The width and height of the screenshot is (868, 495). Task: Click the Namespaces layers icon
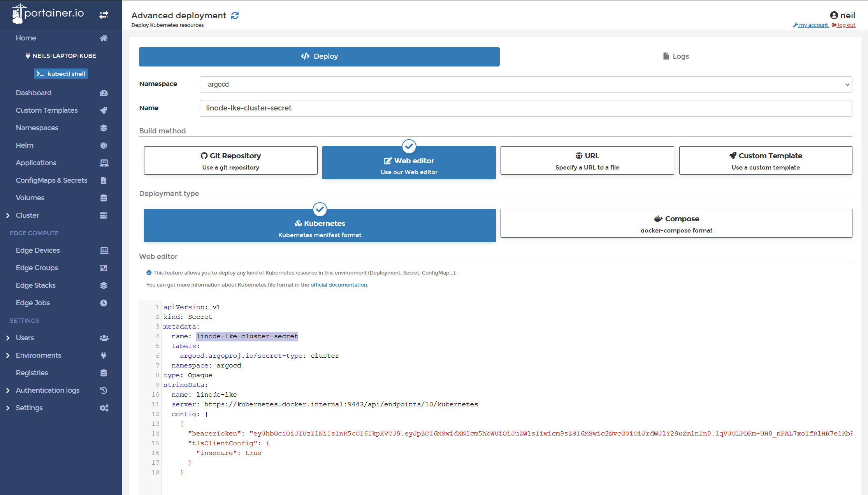point(104,128)
